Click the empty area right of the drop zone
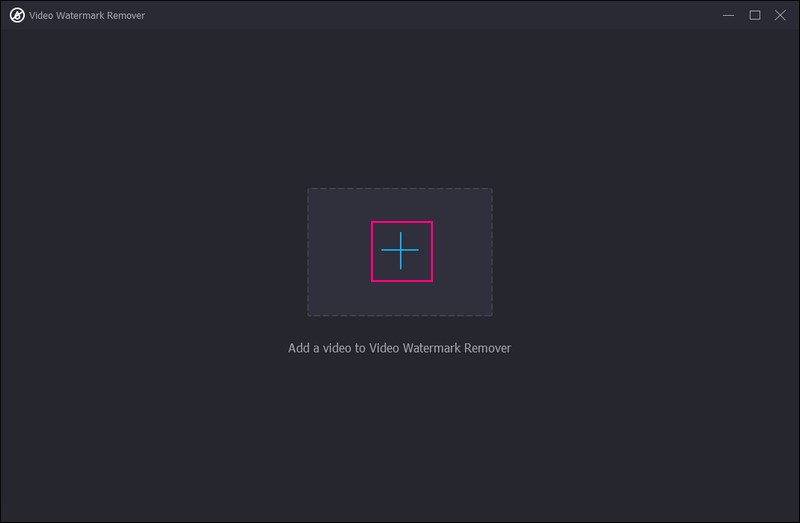Screen dimensions: 800x523 (x=650, y=252)
